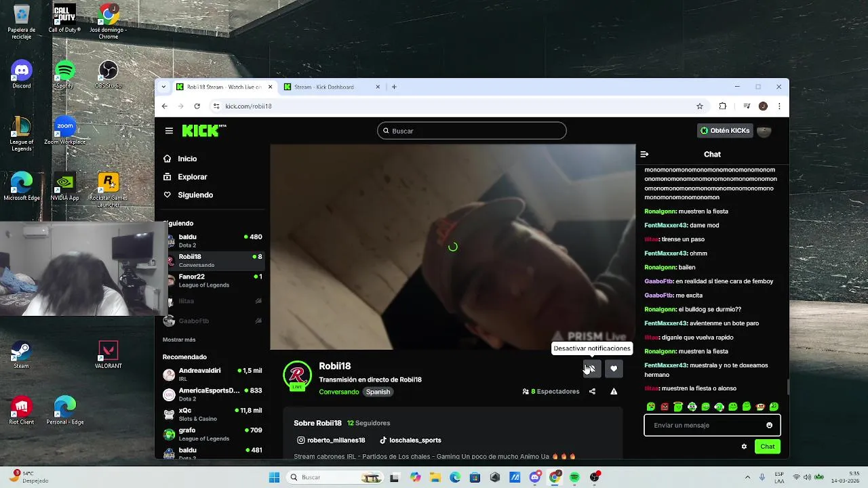Viewport: 868px width, 488px height.
Task: Go back with the browser back arrow
Action: pyautogui.click(x=165, y=106)
